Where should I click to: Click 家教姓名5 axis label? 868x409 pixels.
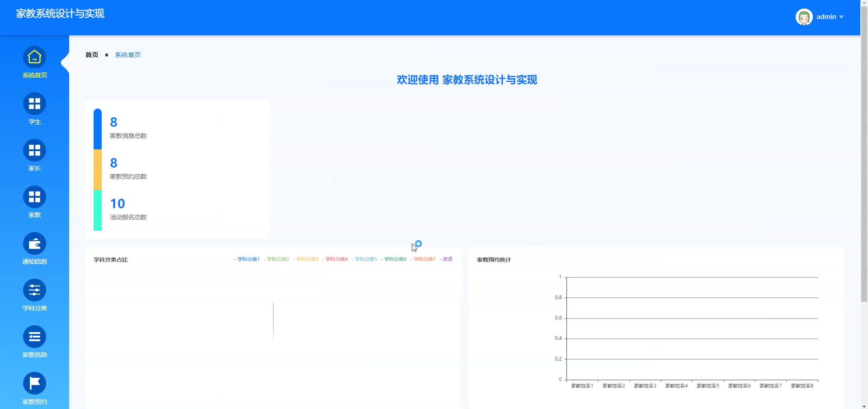pos(708,386)
